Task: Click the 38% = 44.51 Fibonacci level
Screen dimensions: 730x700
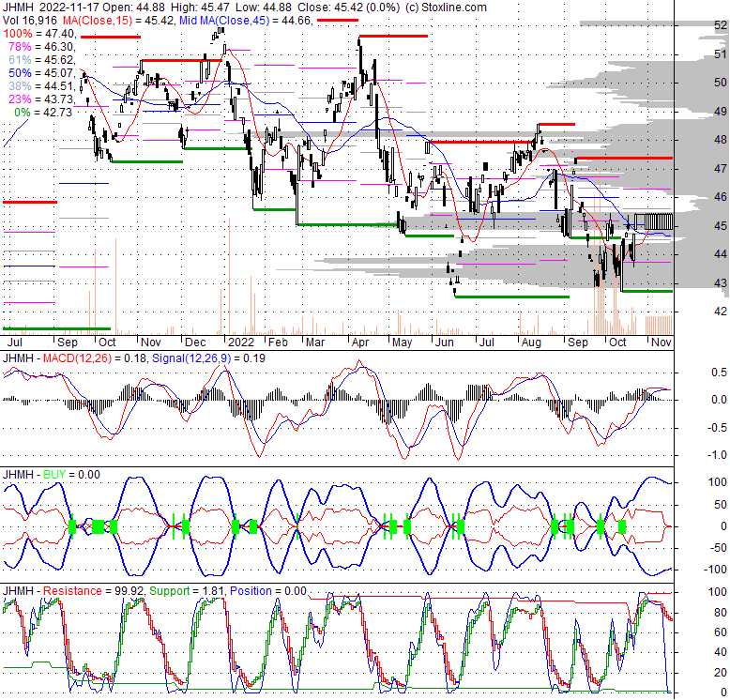Action: pyautogui.click(x=42, y=85)
